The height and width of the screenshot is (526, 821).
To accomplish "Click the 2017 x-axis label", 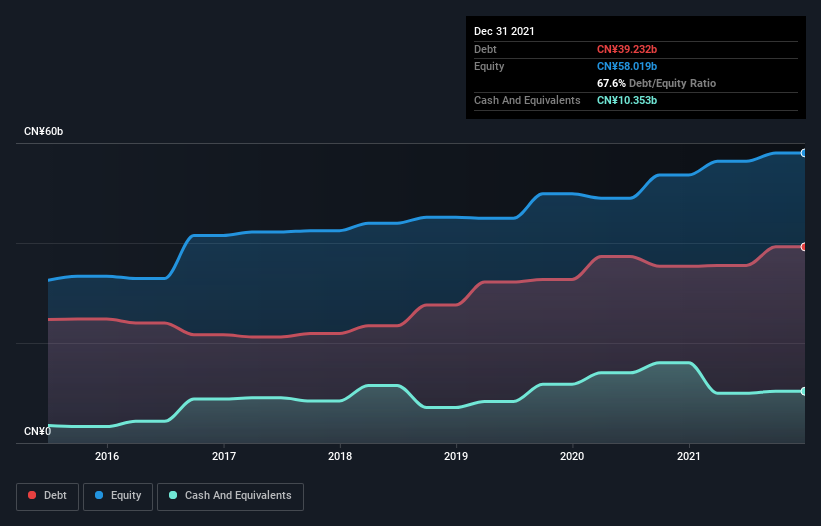I will click(x=224, y=456).
